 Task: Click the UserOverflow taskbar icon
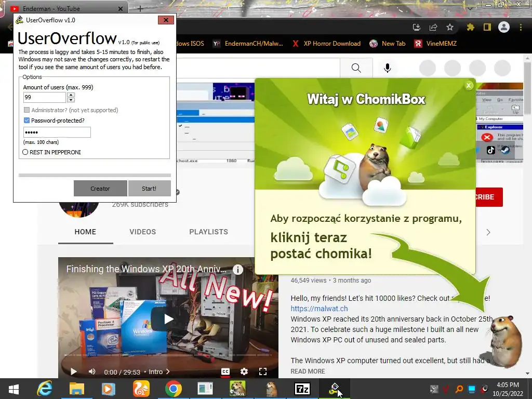click(x=334, y=389)
